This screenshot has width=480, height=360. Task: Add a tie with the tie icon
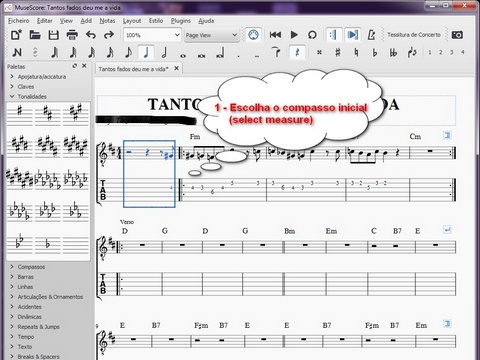click(x=276, y=52)
